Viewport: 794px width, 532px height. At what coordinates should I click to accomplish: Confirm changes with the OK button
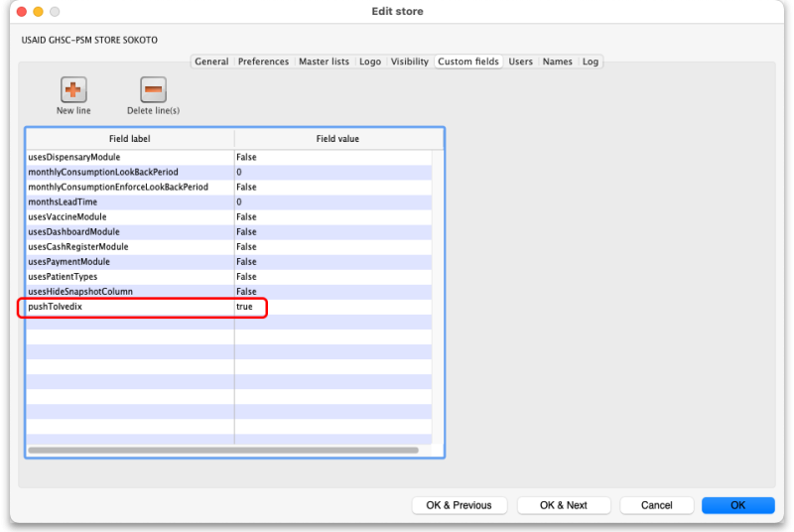(737, 505)
